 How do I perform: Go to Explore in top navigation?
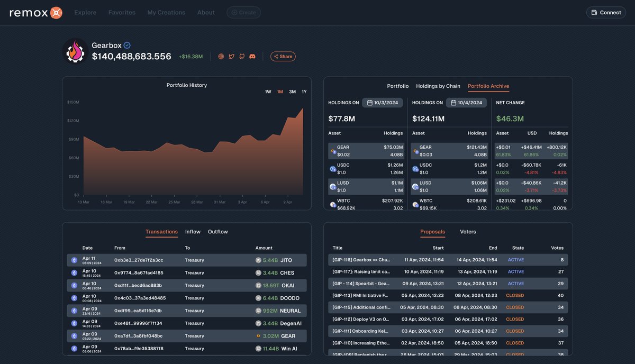point(85,12)
